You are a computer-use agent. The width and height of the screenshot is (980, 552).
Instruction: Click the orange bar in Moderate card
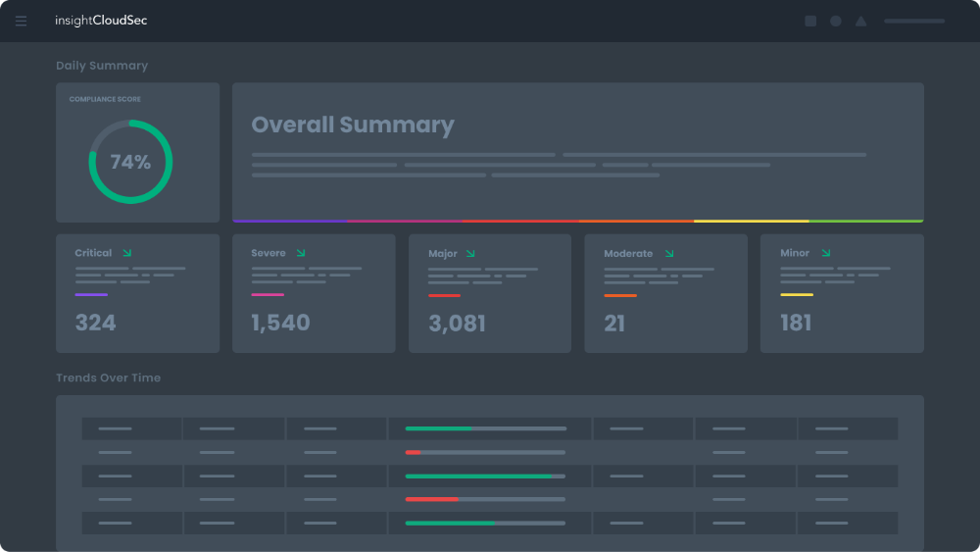click(620, 295)
